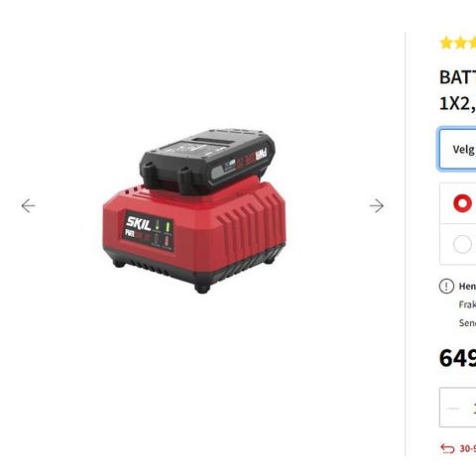Open the Velg dropdown selector
The image size is (476, 476).
pos(457,150)
